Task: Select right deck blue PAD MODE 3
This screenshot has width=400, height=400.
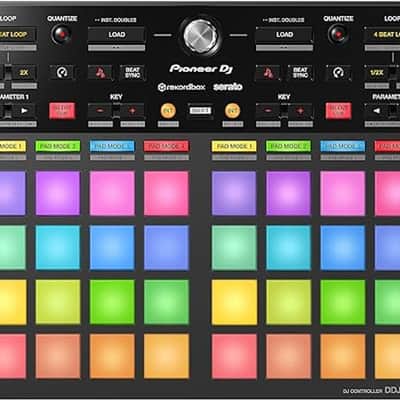Action: (x=343, y=146)
